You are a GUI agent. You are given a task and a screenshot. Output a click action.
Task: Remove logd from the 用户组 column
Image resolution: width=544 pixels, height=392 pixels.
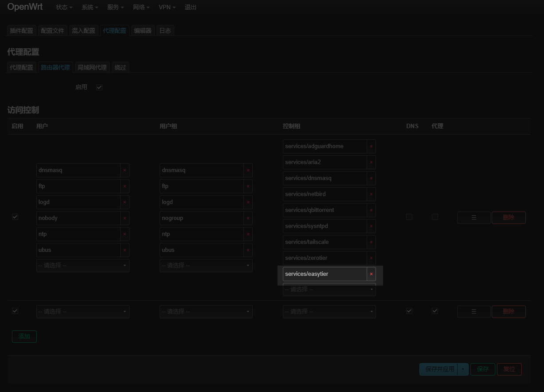click(x=248, y=202)
